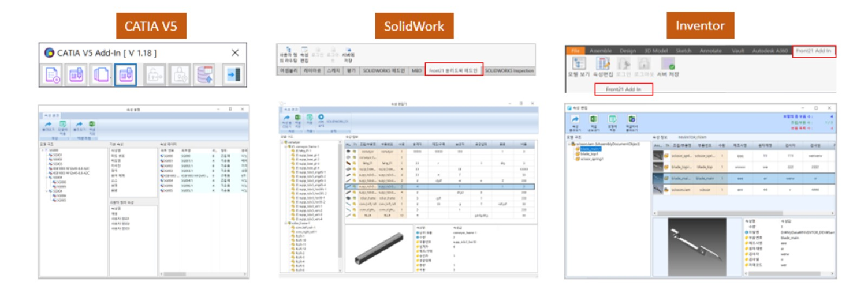The width and height of the screenshot is (868, 286).
Task: Switch to the 평가 tab in SolidWorks
Action: coord(351,70)
